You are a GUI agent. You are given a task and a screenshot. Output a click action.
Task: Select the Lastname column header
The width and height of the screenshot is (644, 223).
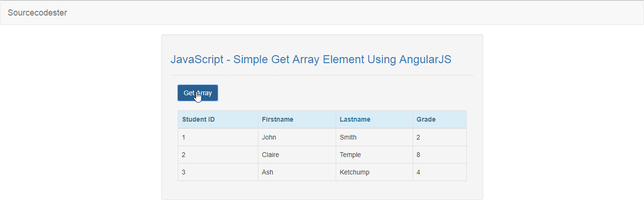tap(374, 119)
